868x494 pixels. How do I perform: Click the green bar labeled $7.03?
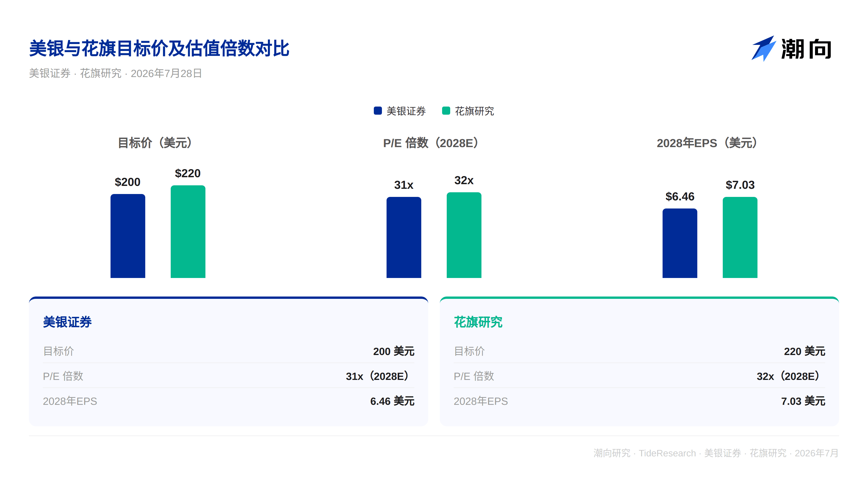(740, 237)
